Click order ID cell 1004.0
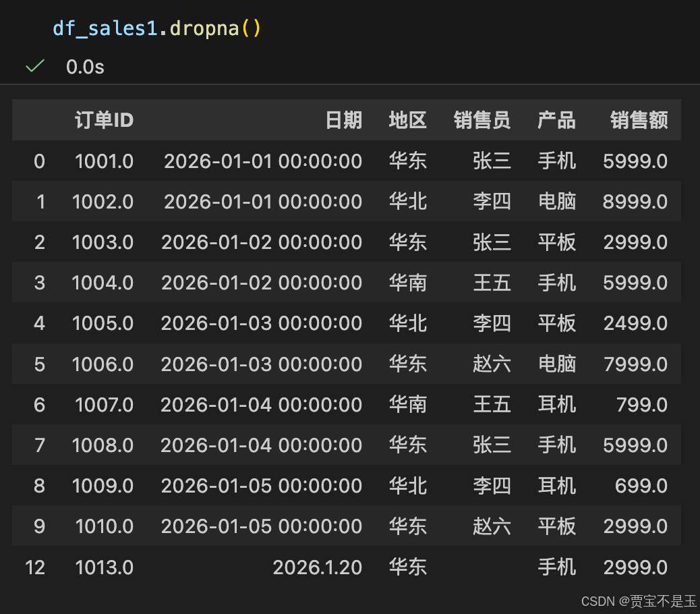700x614 pixels. point(103,283)
